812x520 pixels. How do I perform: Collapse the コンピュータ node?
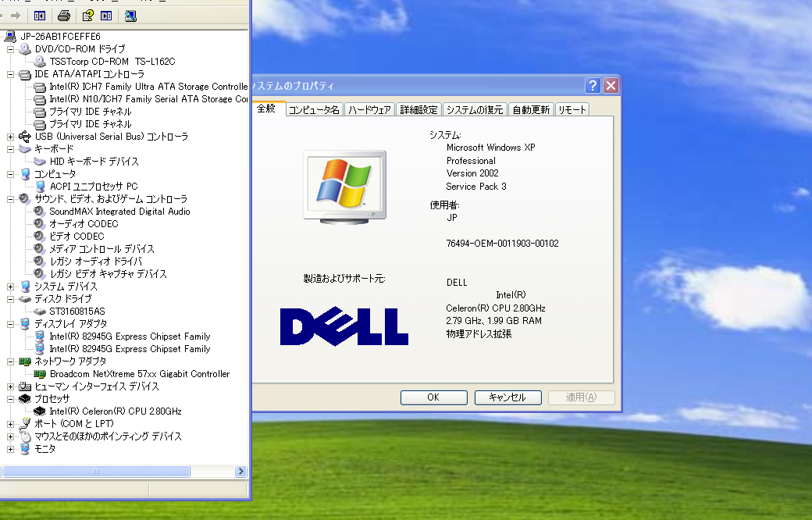click(10, 174)
